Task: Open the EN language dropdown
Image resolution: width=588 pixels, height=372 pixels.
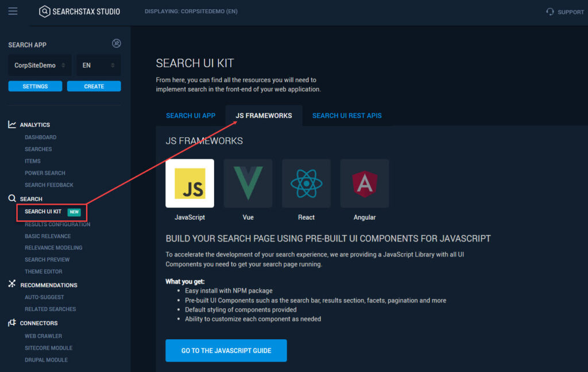Action: click(x=99, y=66)
